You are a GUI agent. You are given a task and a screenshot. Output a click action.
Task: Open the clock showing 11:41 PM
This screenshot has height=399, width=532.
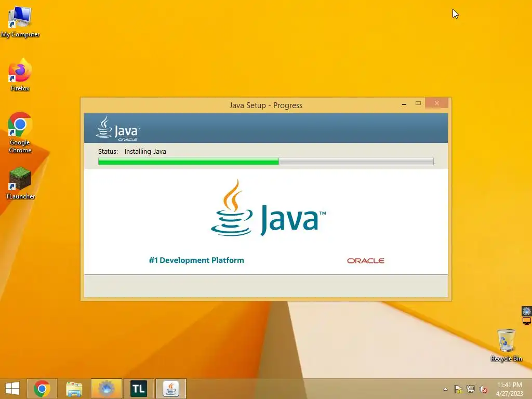tap(509, 389)
